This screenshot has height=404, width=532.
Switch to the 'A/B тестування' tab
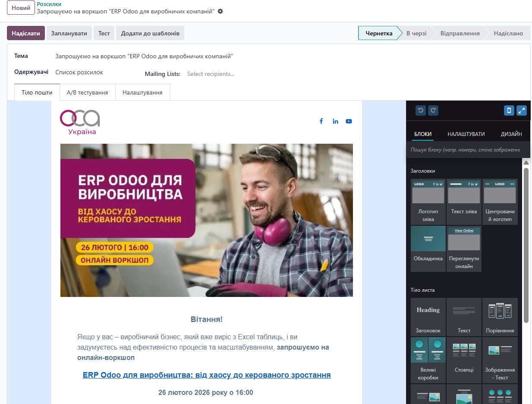pyautogui.click(x=87, y=92)
